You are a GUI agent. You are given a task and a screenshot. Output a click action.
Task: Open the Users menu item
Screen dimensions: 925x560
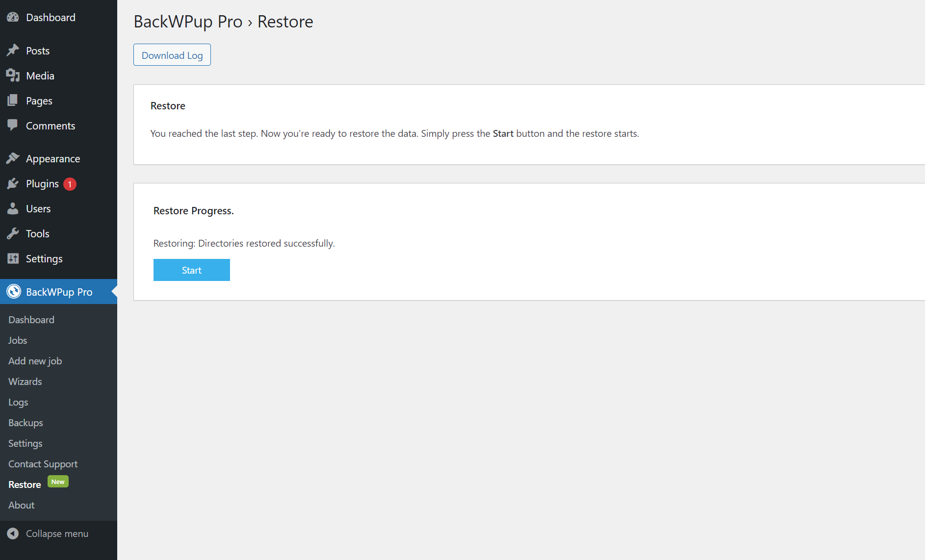point(59,208)
